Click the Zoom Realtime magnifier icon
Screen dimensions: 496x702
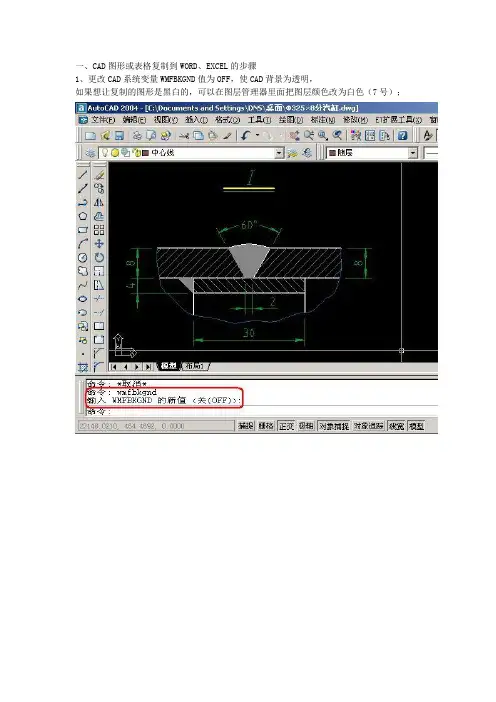309,136
